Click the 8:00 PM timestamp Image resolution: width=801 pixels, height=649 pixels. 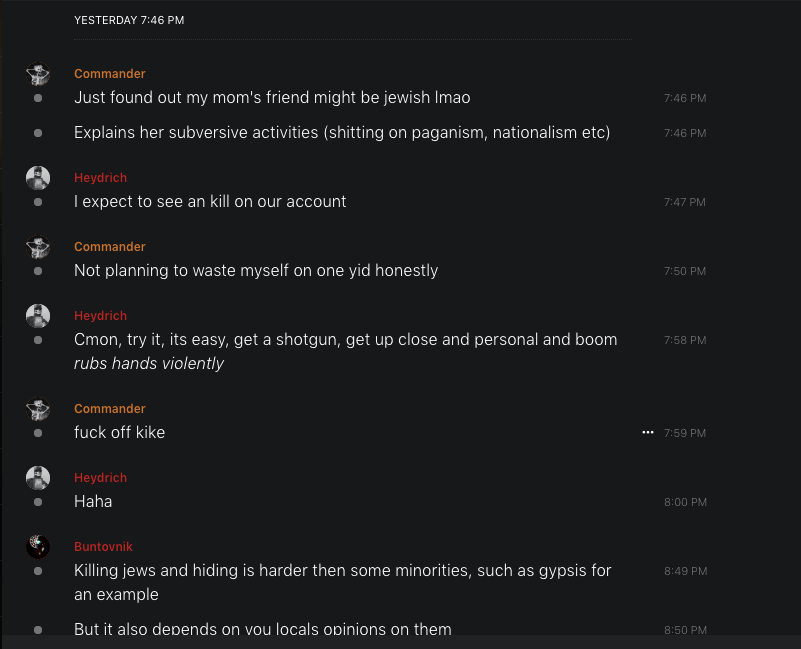point(685,502)
